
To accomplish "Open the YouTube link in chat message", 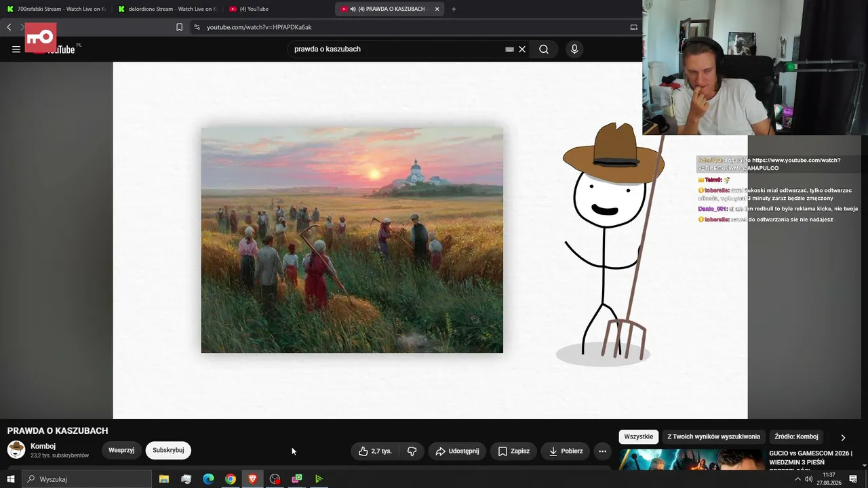I will tap(769, 164).
